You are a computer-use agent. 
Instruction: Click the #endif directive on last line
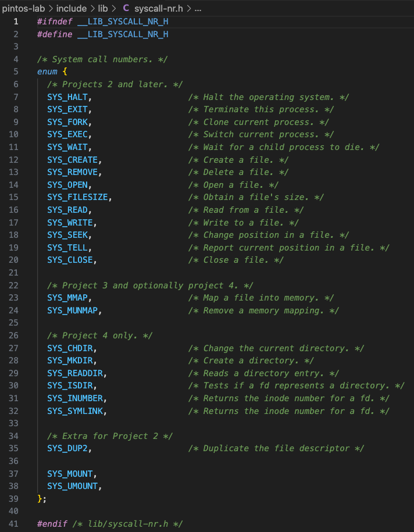click(52, 524)
